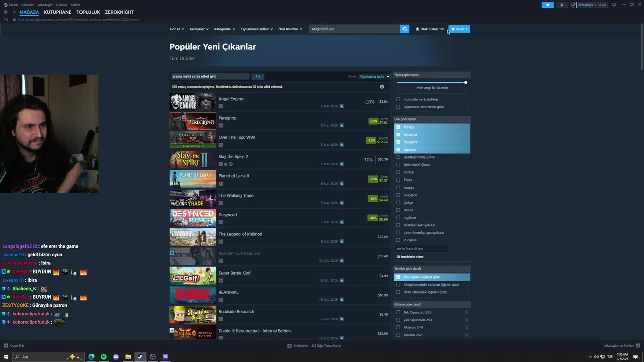Open the Yayınlanma tarihi sort dropdown
This screenshot has height=362, width=644.
coord(374,77)
